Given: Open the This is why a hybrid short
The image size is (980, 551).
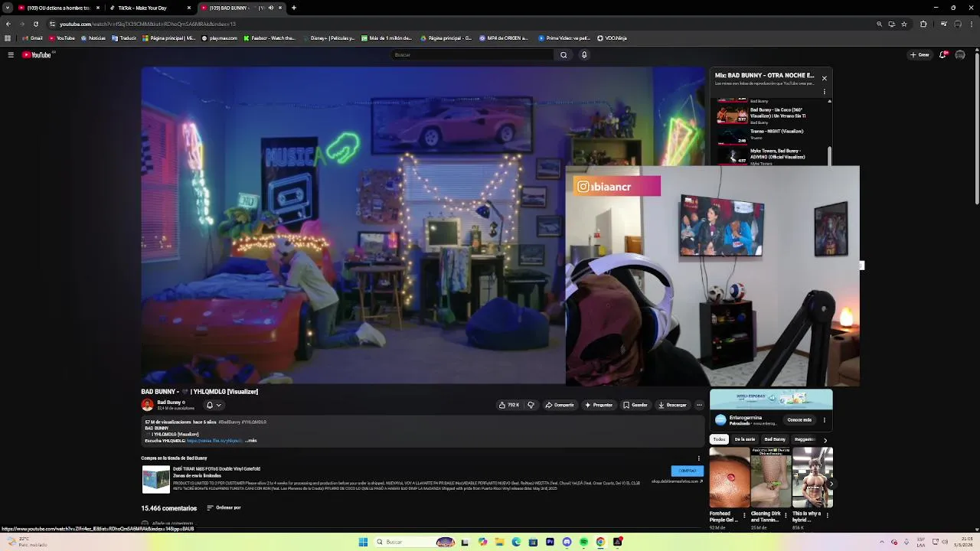Looking at the screenshot, I should (x=812, y=478).
